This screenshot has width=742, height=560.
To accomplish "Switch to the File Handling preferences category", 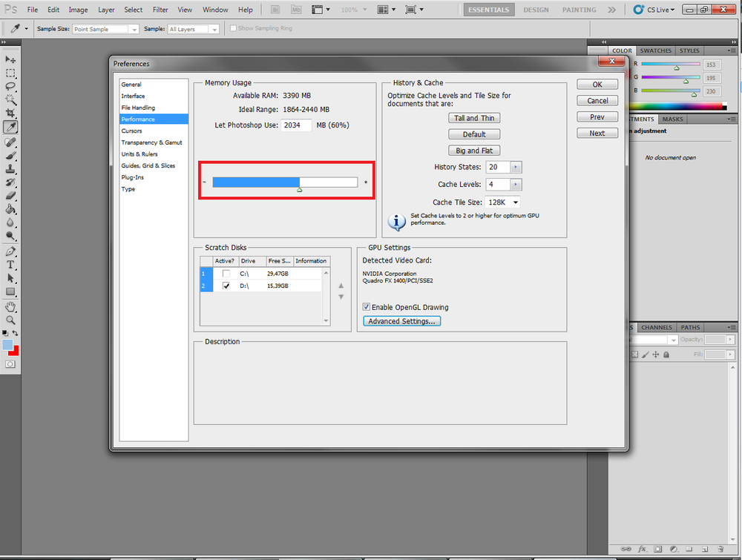I will (x=138, y=108).
